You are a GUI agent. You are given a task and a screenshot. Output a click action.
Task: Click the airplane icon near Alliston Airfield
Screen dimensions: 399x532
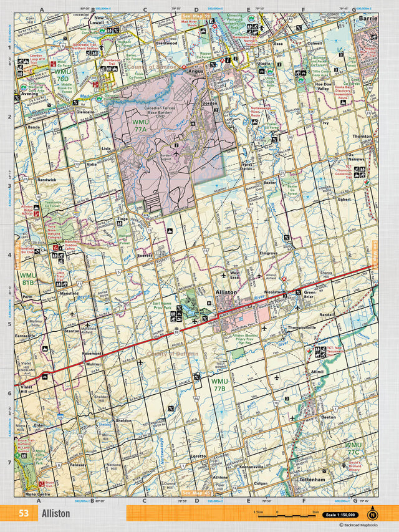coord(259,276)
